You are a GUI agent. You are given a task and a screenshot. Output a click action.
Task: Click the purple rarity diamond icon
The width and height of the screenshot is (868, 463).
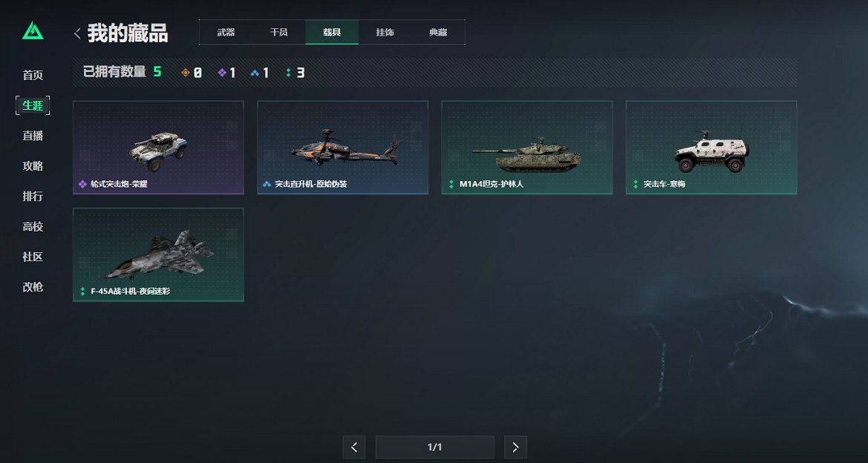(x=222, y=73)
